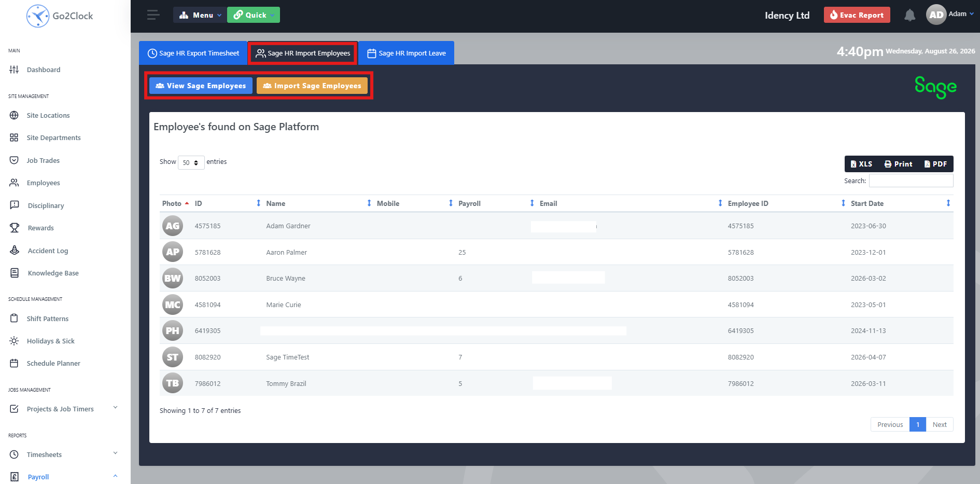Screen dimensions: 980x484
Task: Open Shift Patterns sidebar item
Action: pyautogui.click(x=48, y=319)
